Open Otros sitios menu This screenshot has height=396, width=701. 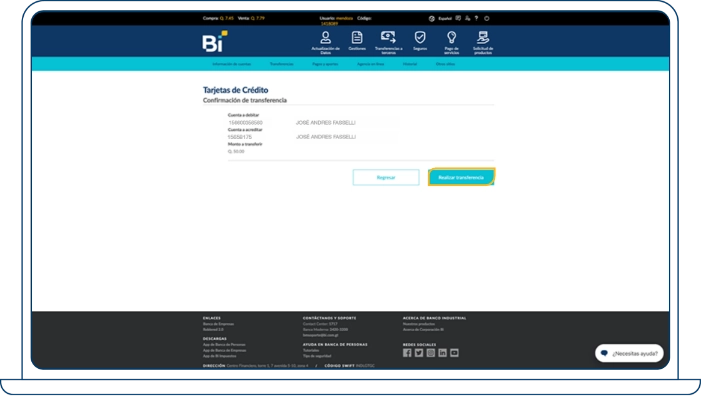click(x=445, y=64)
